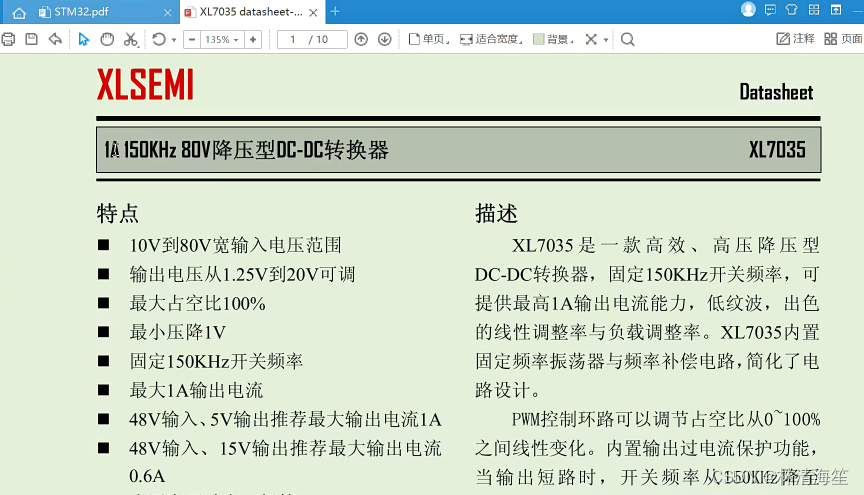
Task: Click the 特点 features heading
Action: pos(117,213)
